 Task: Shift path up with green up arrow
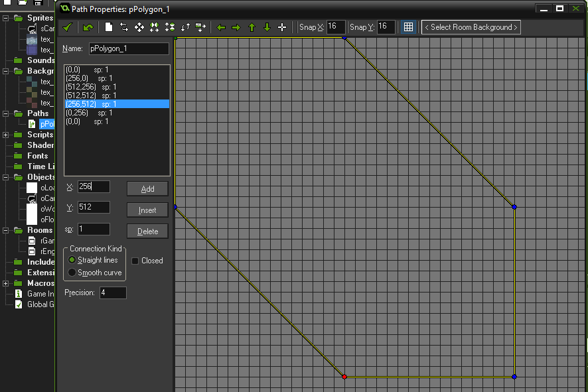[x=252, y=27]
